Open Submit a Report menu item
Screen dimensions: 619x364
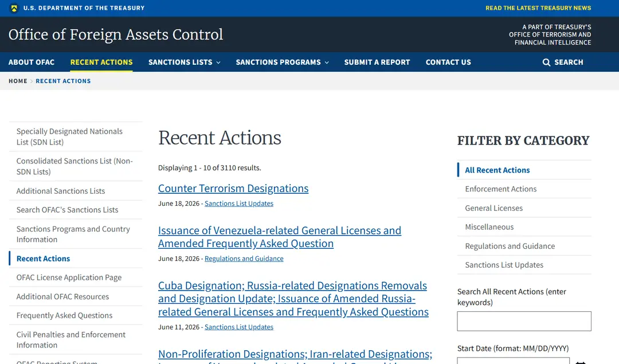(377, 62)
